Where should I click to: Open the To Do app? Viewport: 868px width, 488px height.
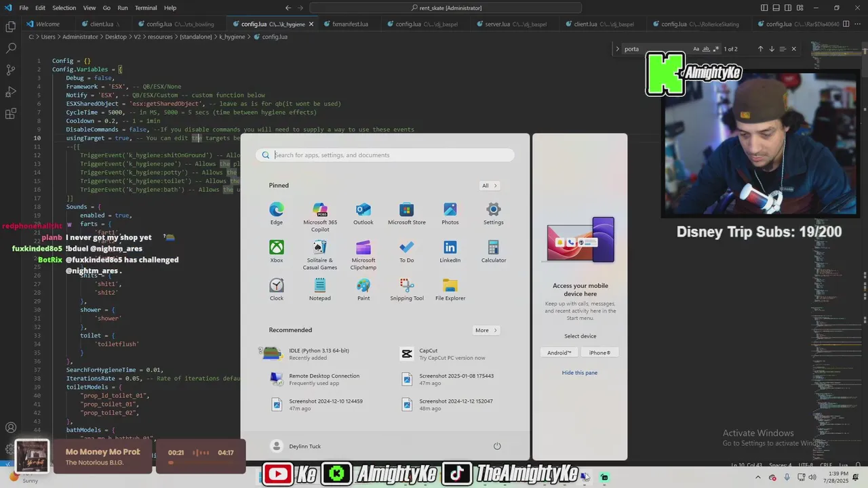tap(406, 251)
